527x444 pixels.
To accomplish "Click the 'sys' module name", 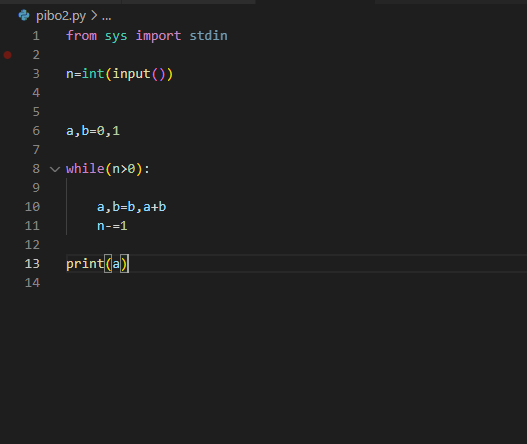I will pyautogui.click(x=116, y=36).
